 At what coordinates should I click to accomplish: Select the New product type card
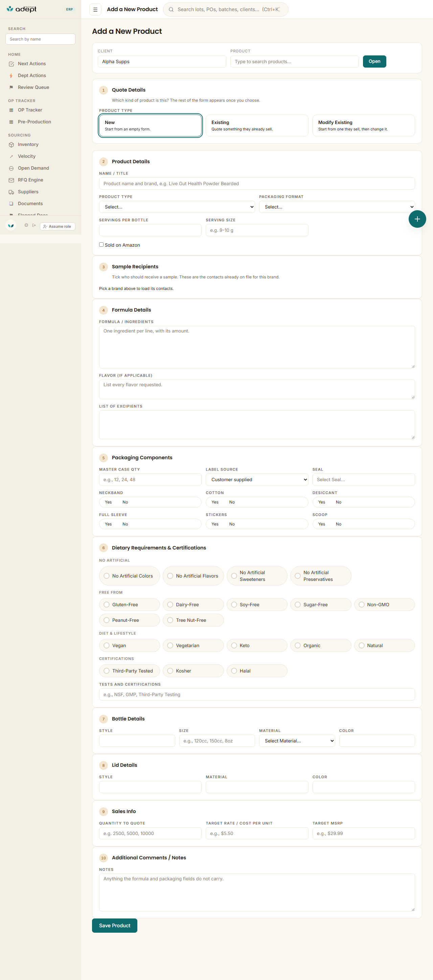point(150,126)
